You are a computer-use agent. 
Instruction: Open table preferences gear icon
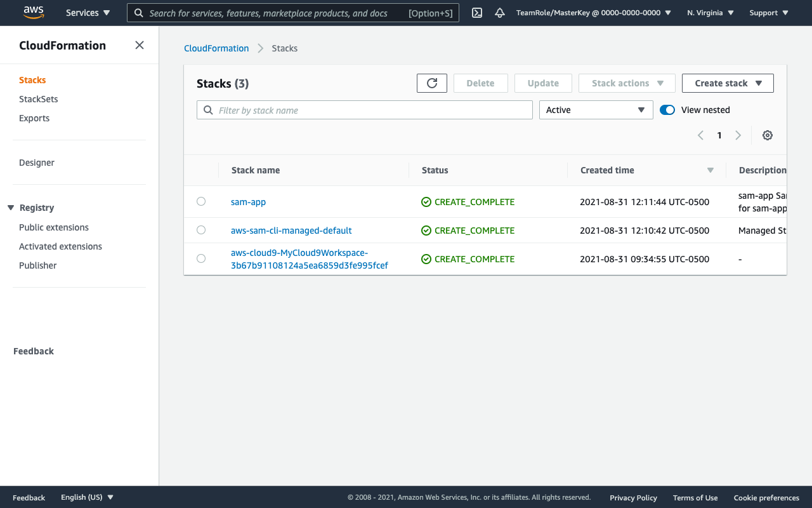coord(768,135)
